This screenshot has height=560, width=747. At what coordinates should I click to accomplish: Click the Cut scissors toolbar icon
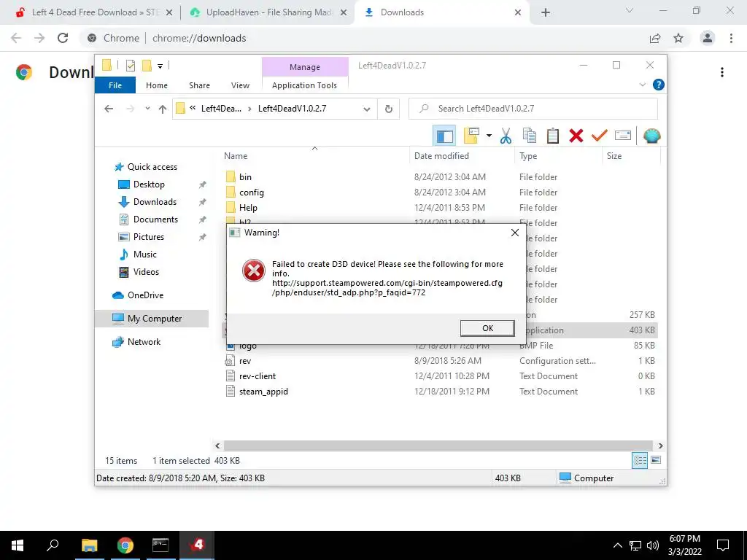pos(506,136)
